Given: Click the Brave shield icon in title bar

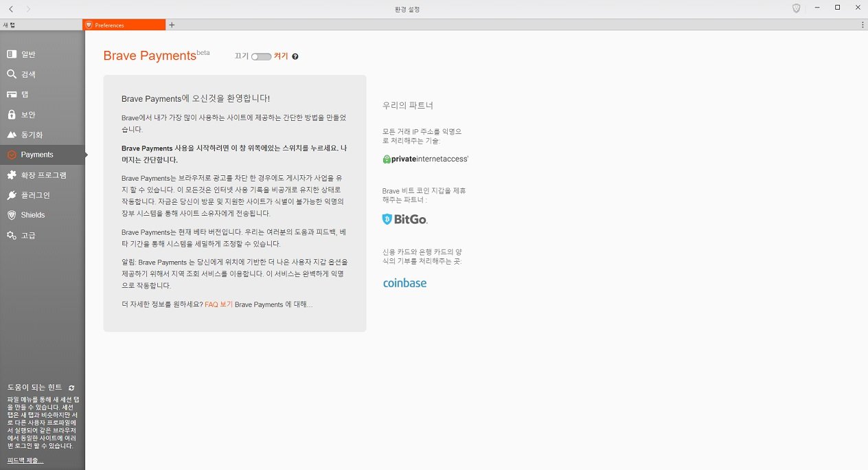Looking at the screenshot, I should click(x=796, y=8).
